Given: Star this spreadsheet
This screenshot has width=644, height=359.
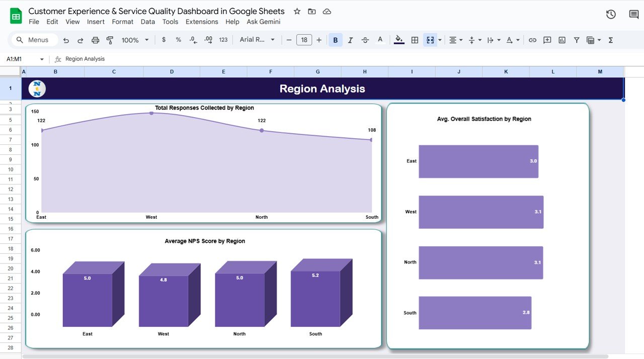Looking at the screenshot, I should point(296,11).
